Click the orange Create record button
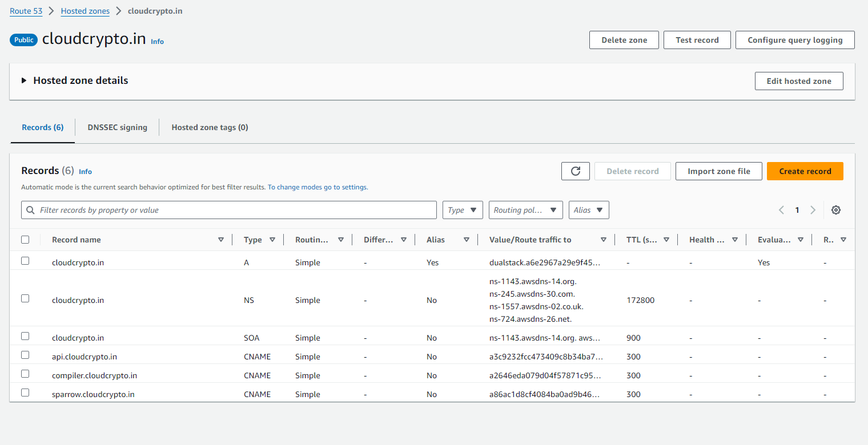Screen dimensions: 868x445 tap(805, 171)
